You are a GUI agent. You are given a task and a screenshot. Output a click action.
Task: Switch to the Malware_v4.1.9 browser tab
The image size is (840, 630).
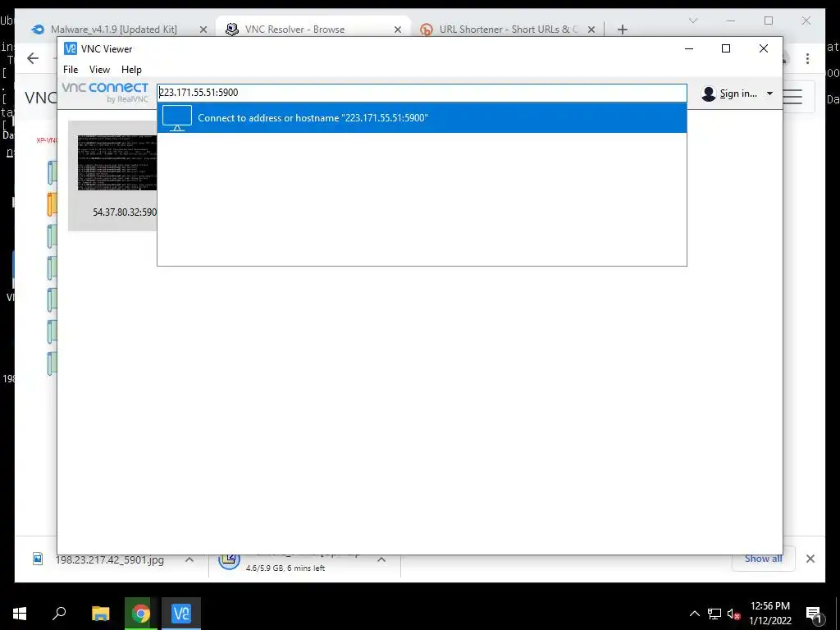coord(114,30)
